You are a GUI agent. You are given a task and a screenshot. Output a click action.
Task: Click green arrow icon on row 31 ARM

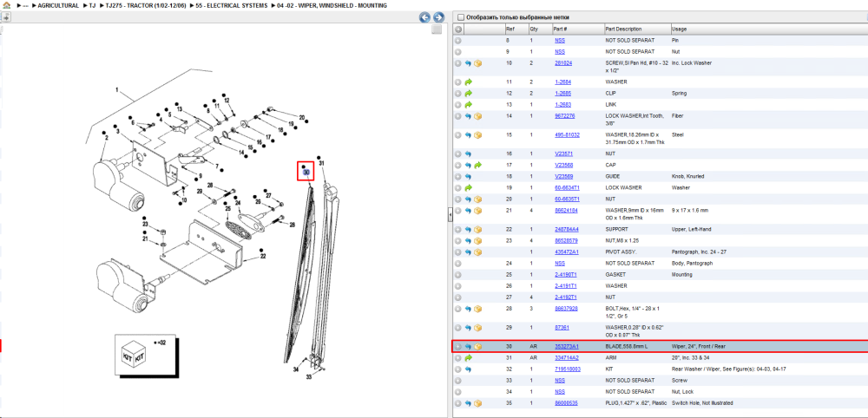click(469, 358)
